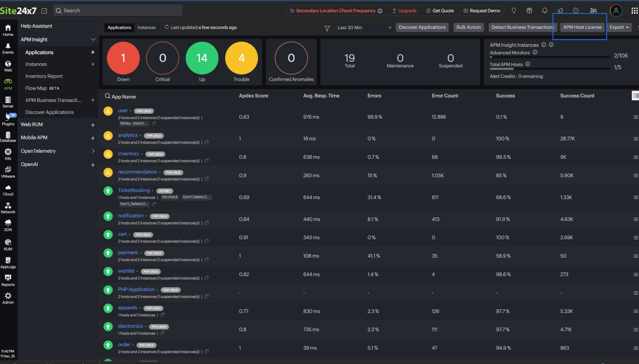
Task: Open the Last 30 Min dropdown
Action: (364, 27)
